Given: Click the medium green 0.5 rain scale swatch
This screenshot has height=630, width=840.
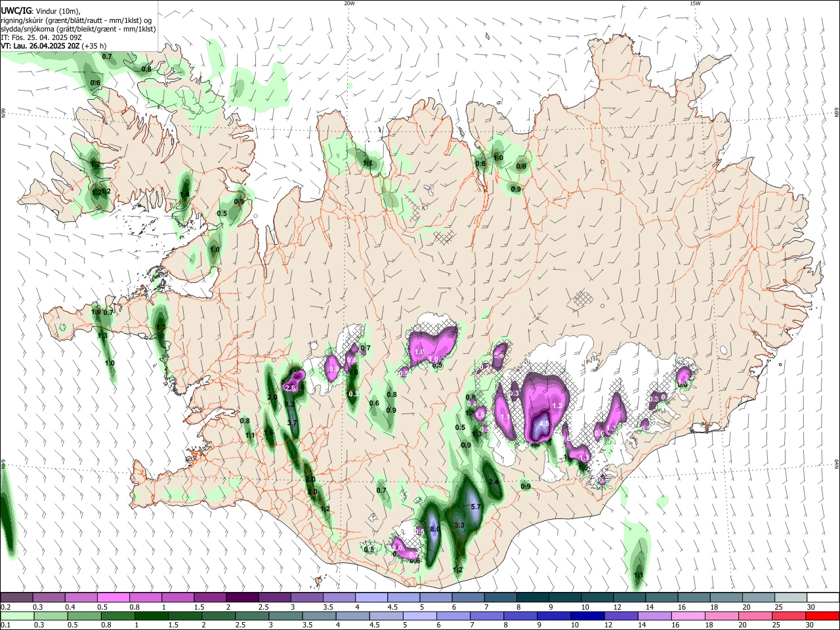Looking at the screenshot, I should (x=83, y=616).
